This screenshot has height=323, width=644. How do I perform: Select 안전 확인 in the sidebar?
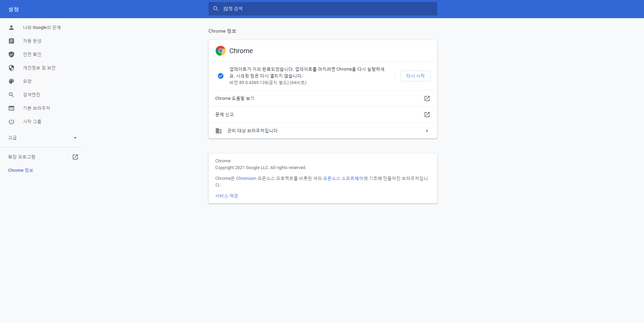[32, 54]
